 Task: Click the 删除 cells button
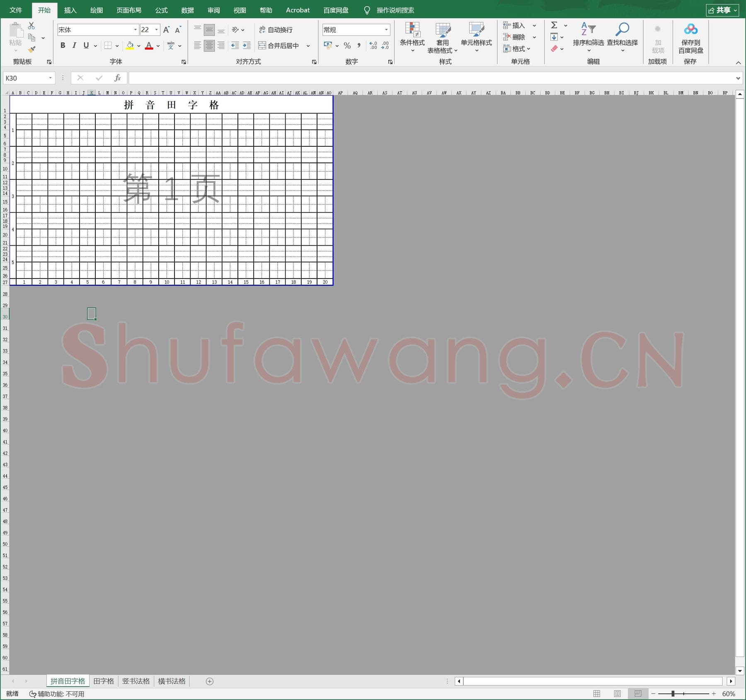pos(514,37)
